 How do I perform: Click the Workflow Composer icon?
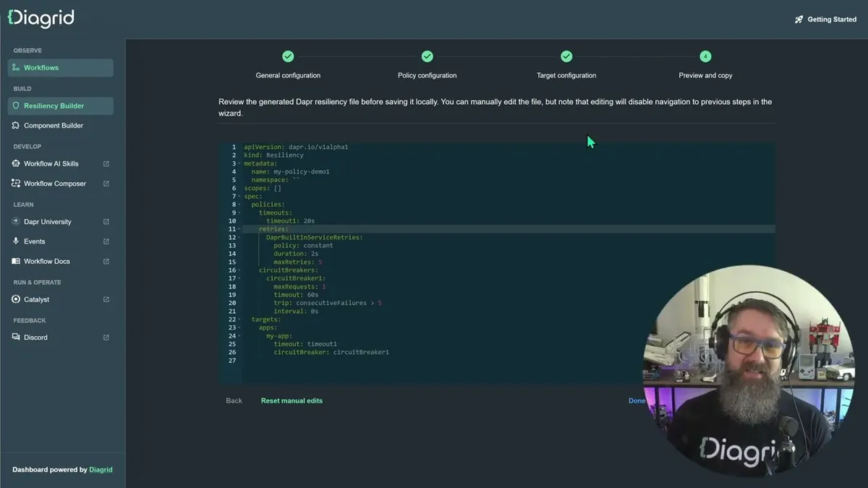pos(16,184)
